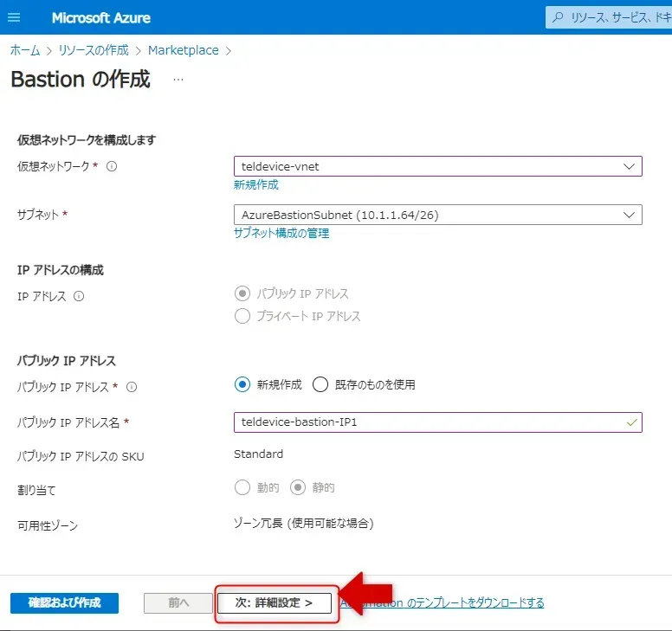Navigate to リソースの作成 breadcrumb

point(94,50)
